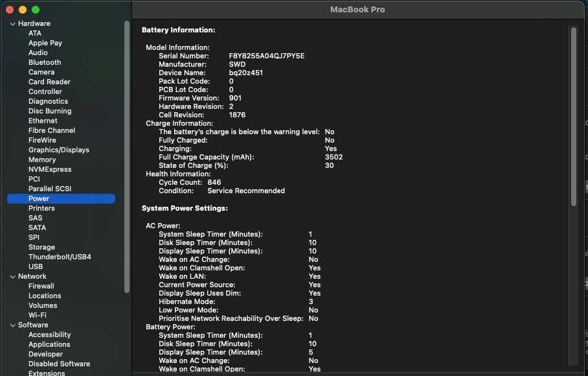
Task: Collapse the Software section chevron
Action: coord(13,325)
